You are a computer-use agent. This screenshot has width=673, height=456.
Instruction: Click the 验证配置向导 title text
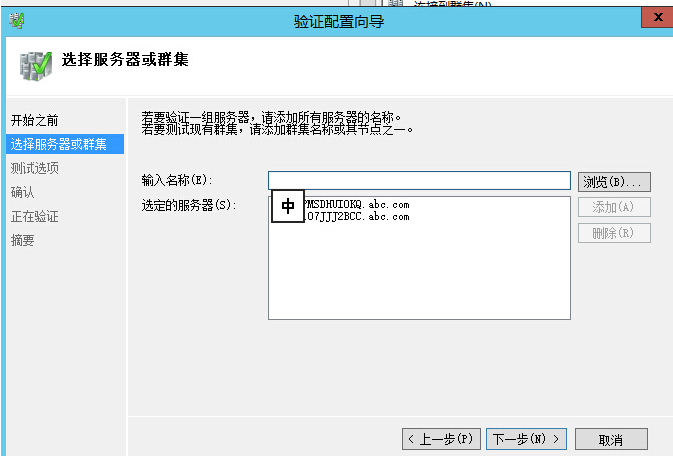tap(339, 21)
